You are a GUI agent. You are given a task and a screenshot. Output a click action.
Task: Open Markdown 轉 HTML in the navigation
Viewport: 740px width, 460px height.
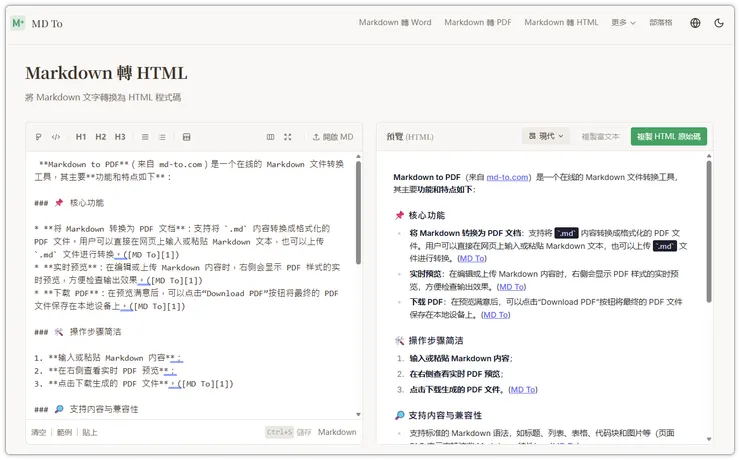[561, 22]
